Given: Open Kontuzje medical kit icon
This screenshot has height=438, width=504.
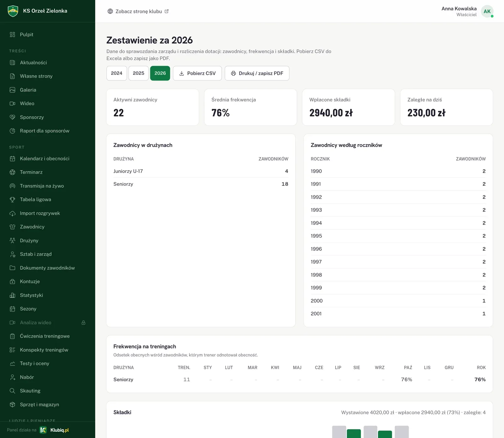Looking at the screenshot, I should 12,282.
